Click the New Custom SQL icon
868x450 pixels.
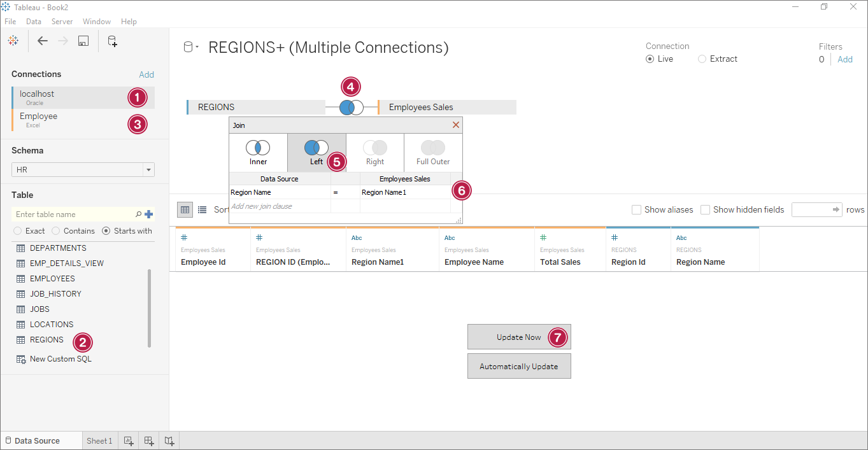[21, 359]
